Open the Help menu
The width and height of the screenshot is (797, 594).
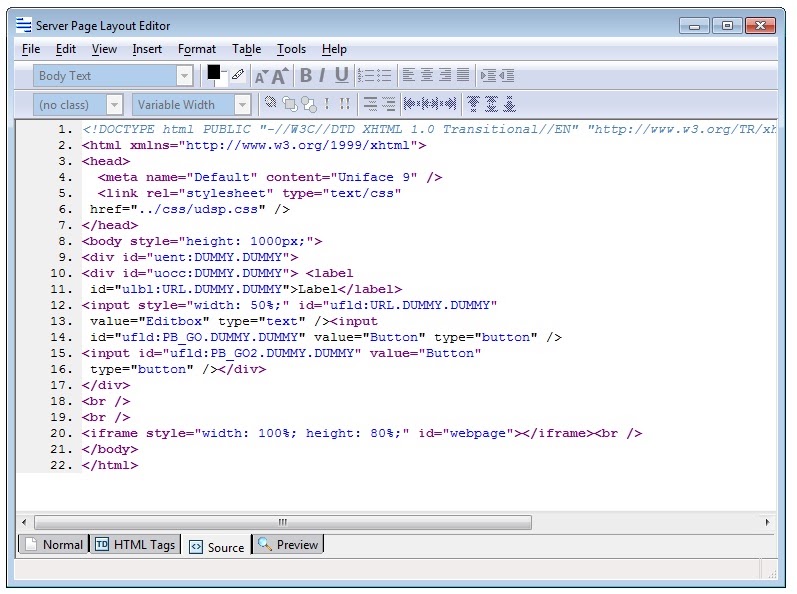point(334,49)
